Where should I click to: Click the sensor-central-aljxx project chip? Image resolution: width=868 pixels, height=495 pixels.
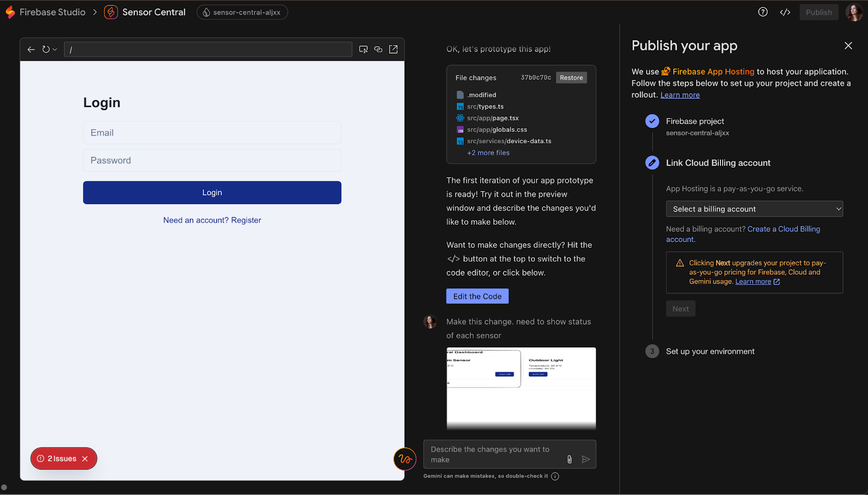pyautogui.click(x=242, y=12)
